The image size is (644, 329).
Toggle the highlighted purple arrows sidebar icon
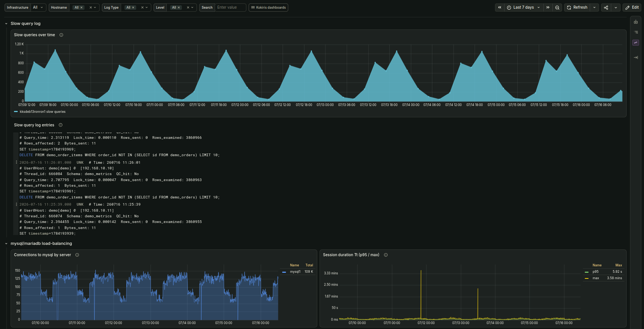(x=636, y=43)
